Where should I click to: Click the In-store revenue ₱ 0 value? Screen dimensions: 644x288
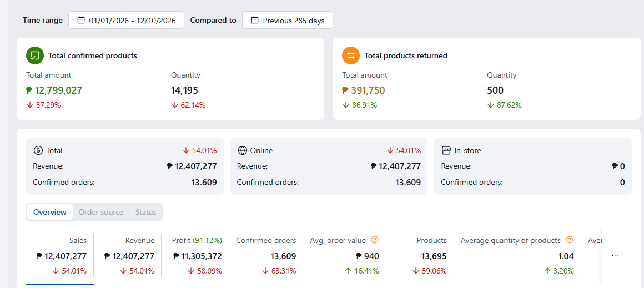(618, 166)
